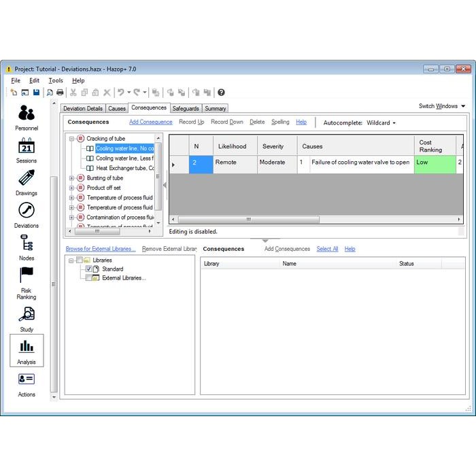The width and height of the screenshot is (476, 476).
Task: Open the Sessions calendar section
Action: coord(27,150)
